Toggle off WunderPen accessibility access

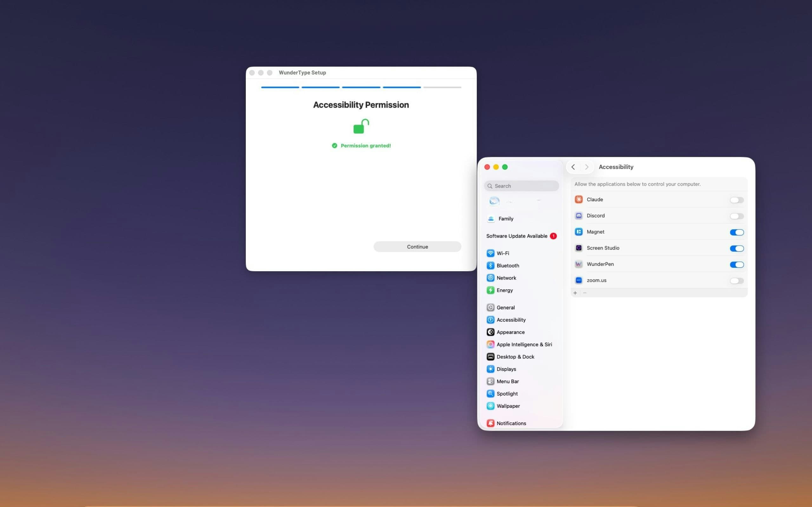737,265
